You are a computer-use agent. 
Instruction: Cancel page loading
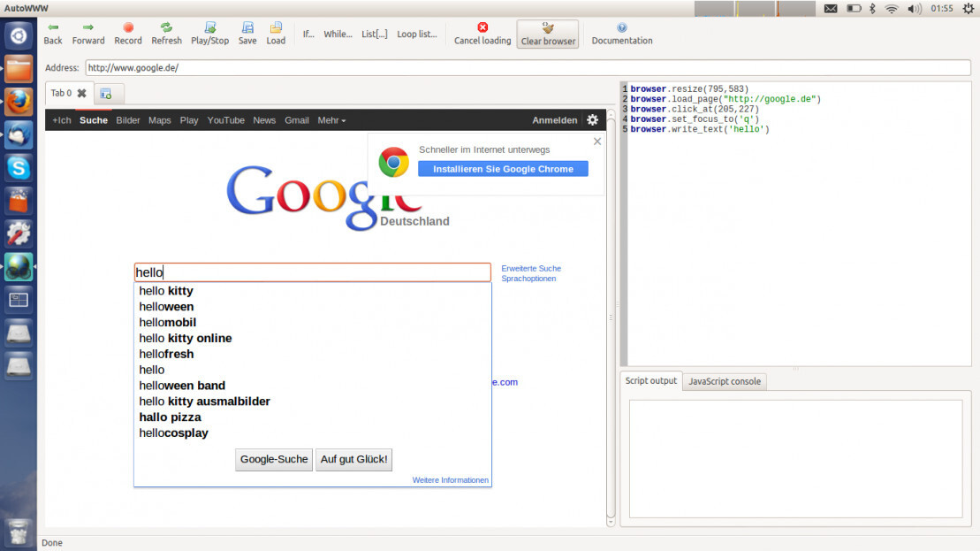click(482, 34)
